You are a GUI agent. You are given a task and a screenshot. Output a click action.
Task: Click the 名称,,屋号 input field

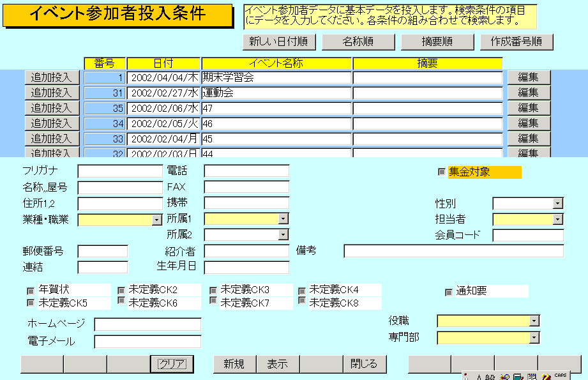coord(121,188)
